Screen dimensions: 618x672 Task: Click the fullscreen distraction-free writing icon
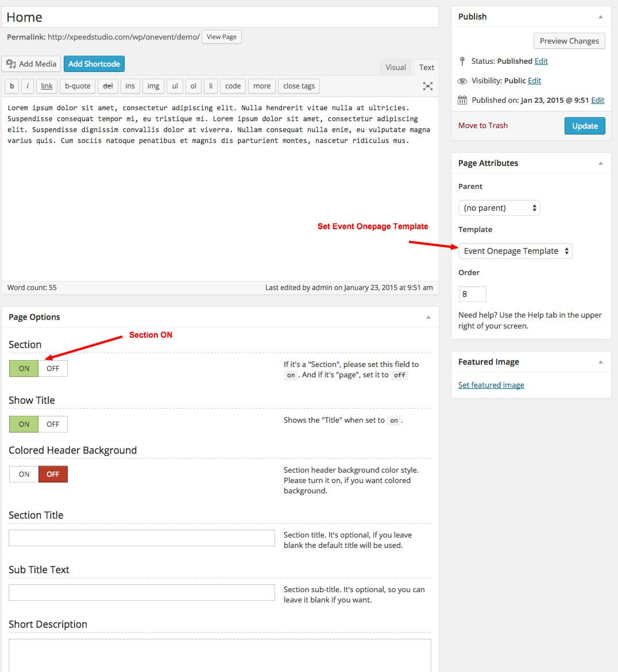coord(428,86)
